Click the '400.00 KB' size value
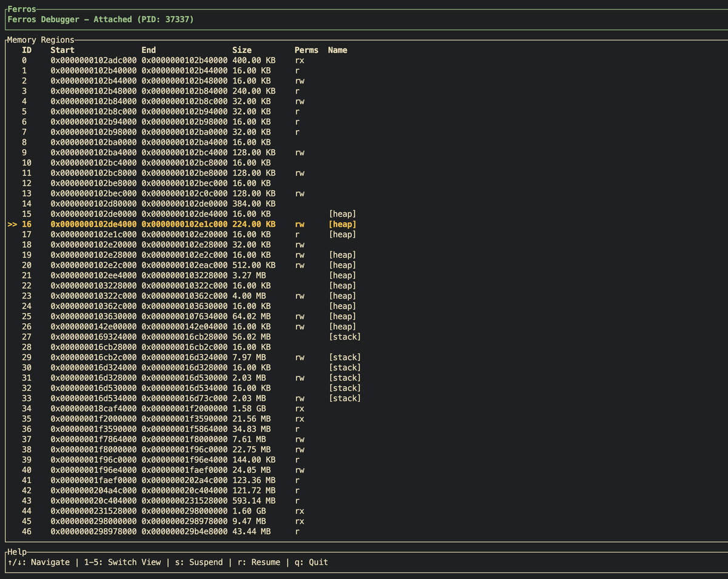 (x=254, y=61)
